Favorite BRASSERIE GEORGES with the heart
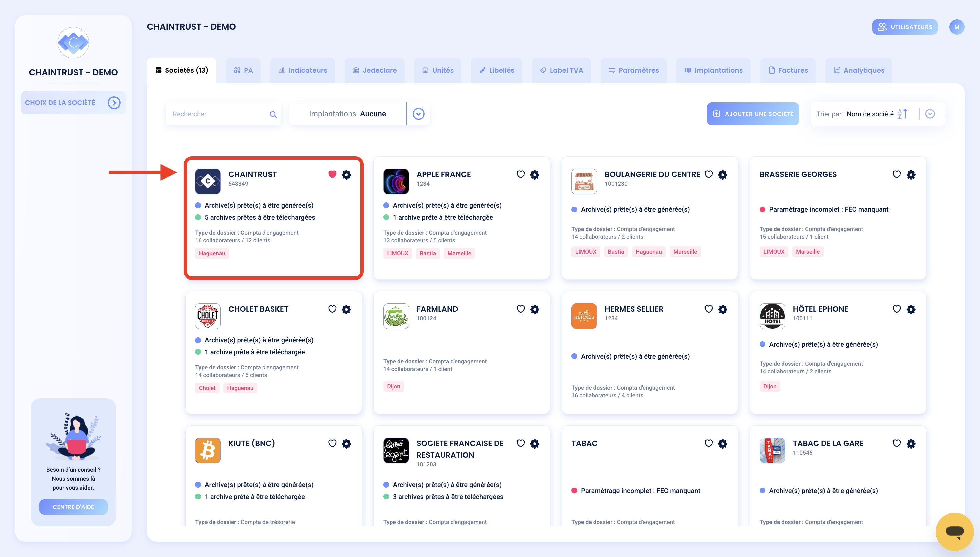 897,174
